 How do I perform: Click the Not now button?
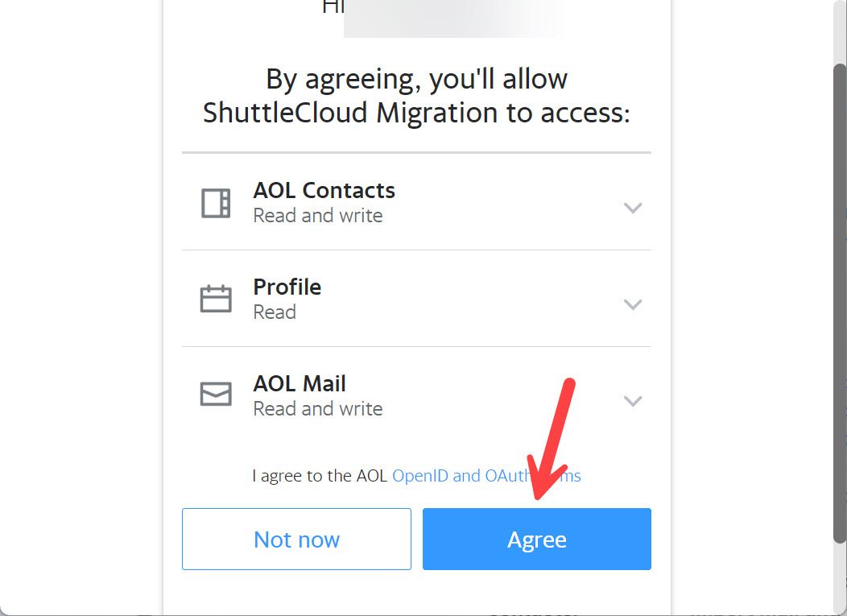pyautogui.click(x=296, y=539)
